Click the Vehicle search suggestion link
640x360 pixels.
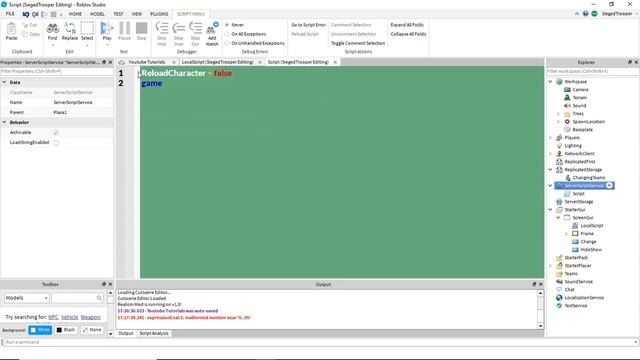(x=69, y=317)
